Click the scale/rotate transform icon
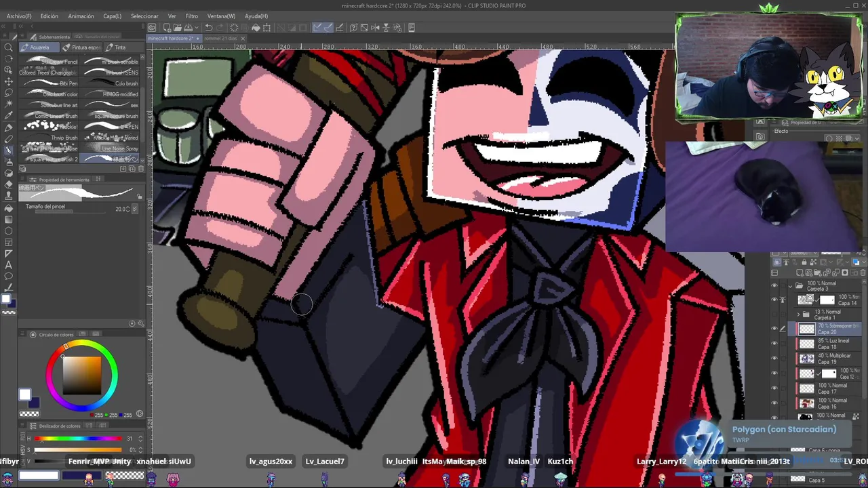 [267, 28]
